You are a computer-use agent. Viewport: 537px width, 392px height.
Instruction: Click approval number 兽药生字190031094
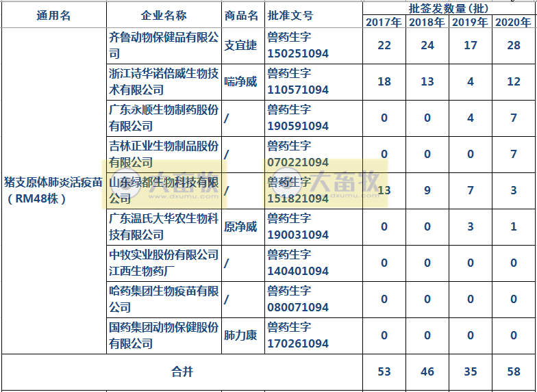tap(298, 227)
